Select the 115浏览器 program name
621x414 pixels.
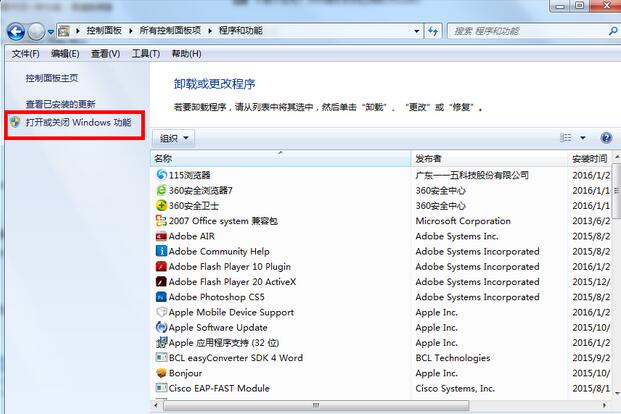coord(190,175)
